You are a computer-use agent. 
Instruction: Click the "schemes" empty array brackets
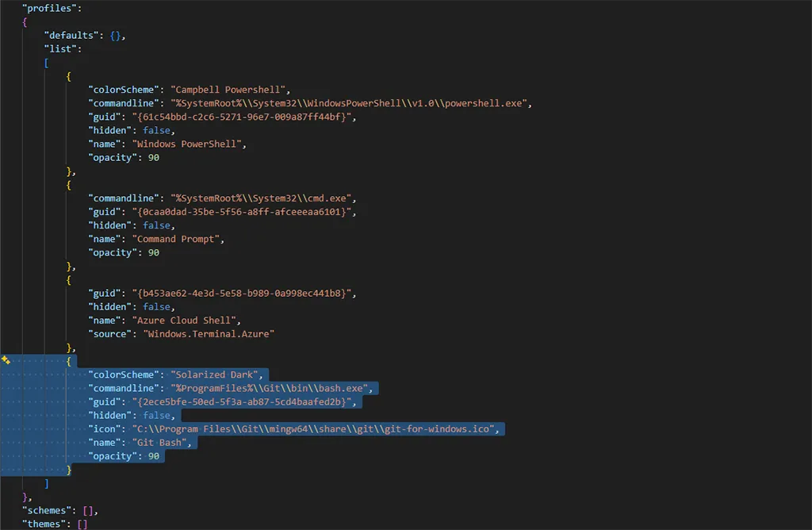(87, 509)
